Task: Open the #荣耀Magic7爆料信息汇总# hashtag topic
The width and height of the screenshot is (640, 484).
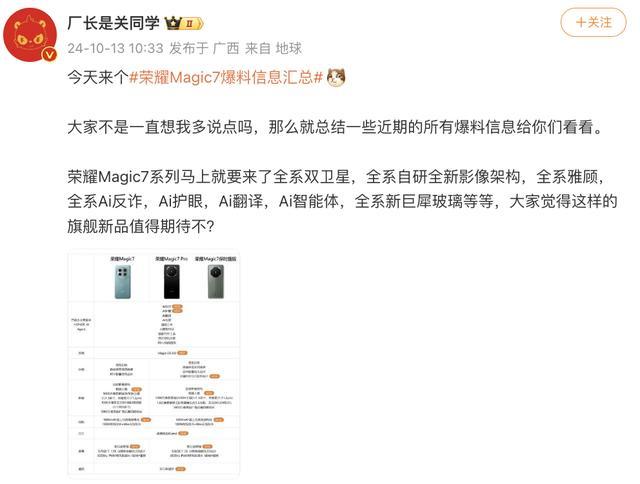Action: coord(226,77)
